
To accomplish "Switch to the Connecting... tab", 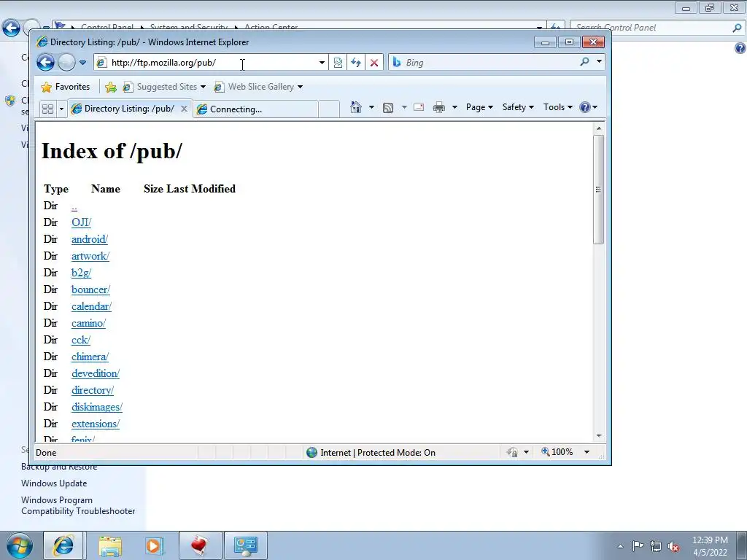I will (255, 109).
